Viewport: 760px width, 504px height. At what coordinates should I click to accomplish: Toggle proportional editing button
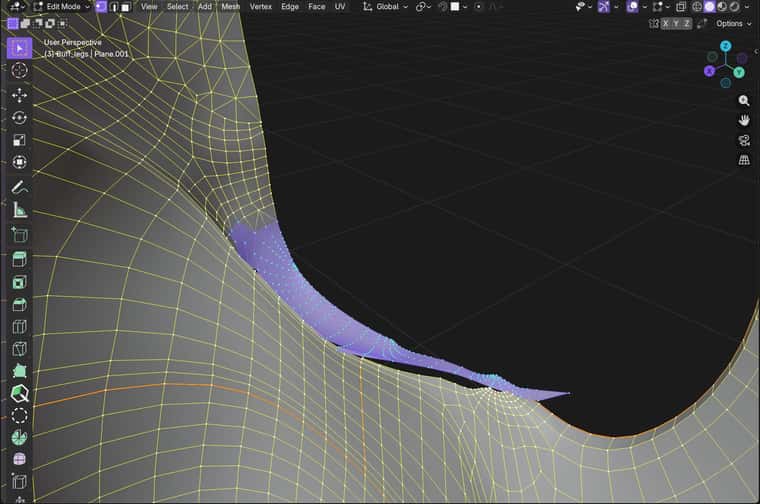pyautogui.click(x=478, y=6)
